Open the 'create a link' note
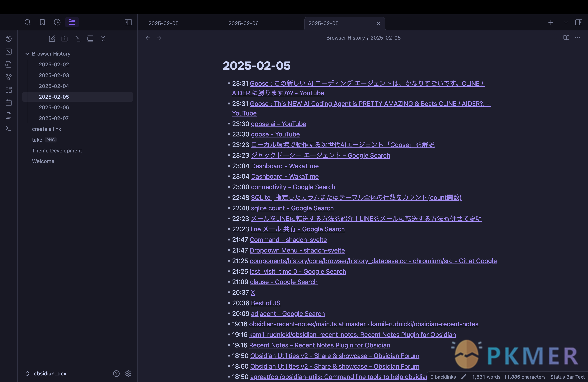This screenshot has height=382, width=588. click(x=77, y=129)
